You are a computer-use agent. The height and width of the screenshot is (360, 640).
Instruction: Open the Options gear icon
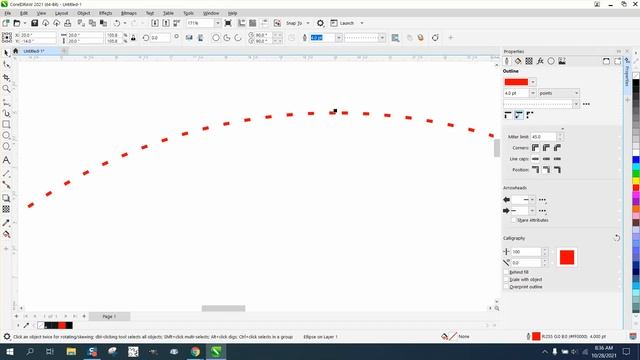pyautogui.click(x=320, y=23)
